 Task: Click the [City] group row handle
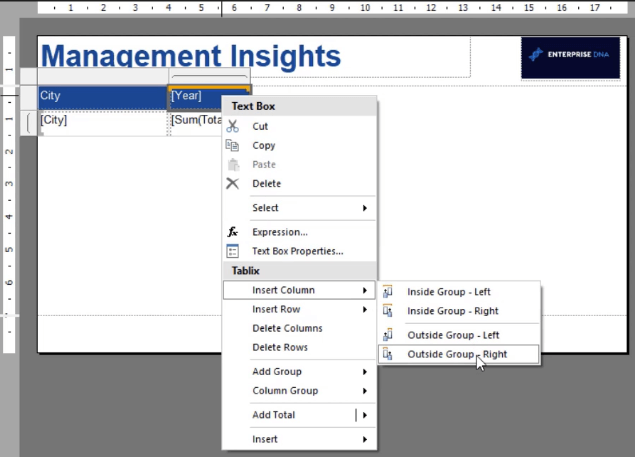[x=28, y=123]
